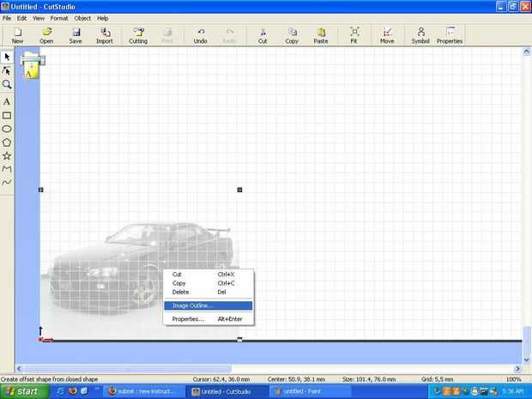Image resolution: width=532 pixels, height=399 pixels.
Task: Click the Center status bar readout
Action: point(296,379)
